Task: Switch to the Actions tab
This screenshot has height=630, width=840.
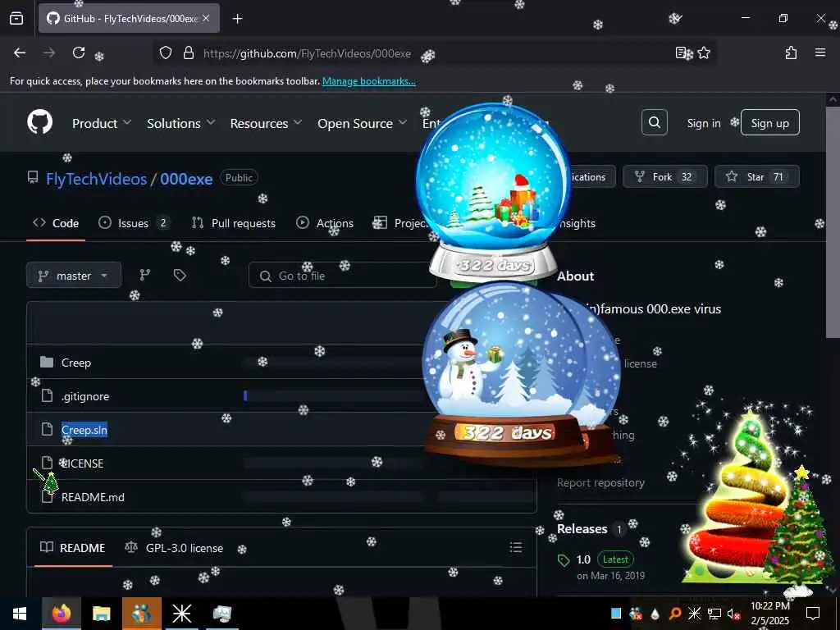Action: [x=325, y=223]
